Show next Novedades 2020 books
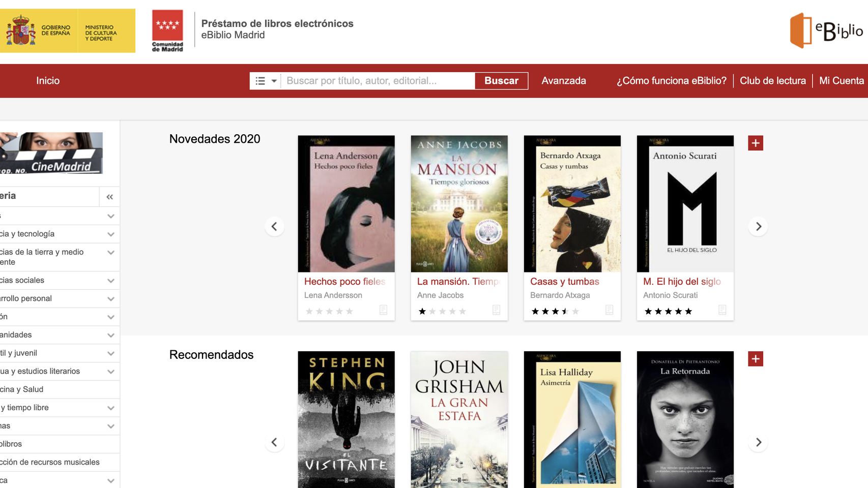This screenshot has width=868, height=488. click(x=758, y=226)
